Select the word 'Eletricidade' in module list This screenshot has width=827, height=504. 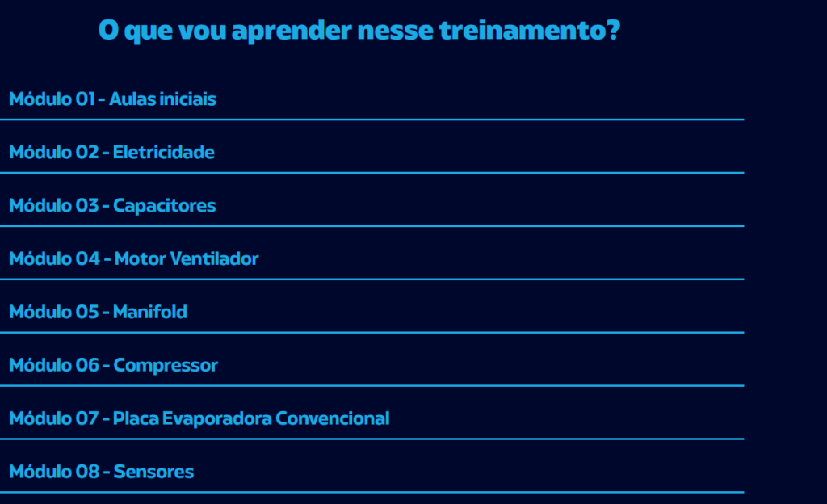click(x=163, y=153)
